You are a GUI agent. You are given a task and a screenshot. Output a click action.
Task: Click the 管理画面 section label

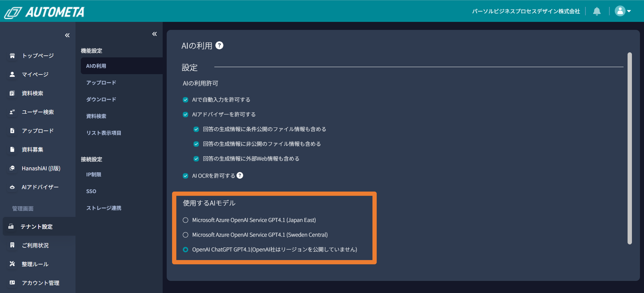pos(23,209)
